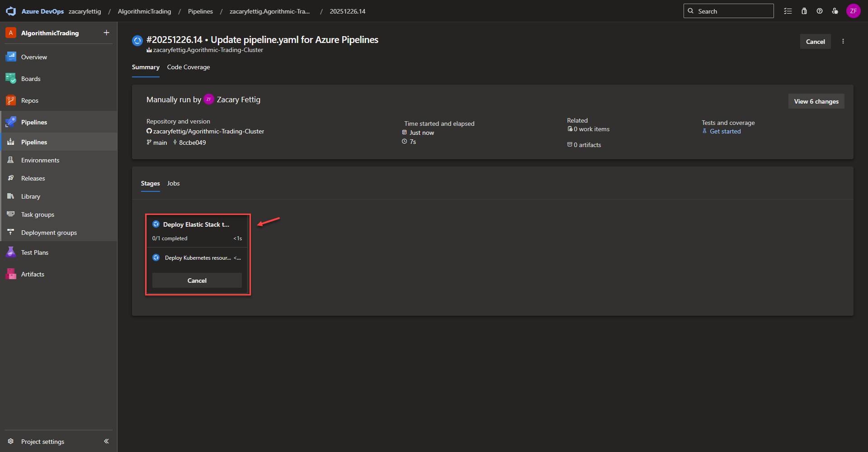Collapse the sidebar with the double chevron
This screenshot has height=452, width=868.
click(106, 441)
